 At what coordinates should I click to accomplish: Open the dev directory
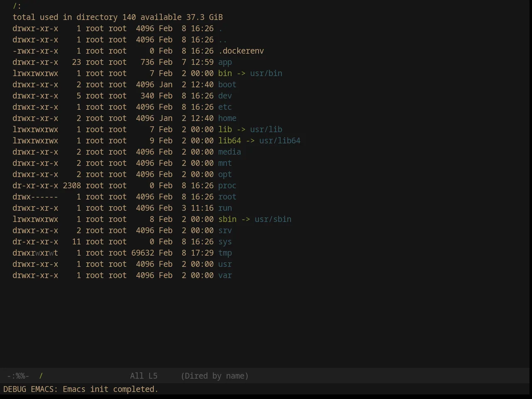click(225, 96)
